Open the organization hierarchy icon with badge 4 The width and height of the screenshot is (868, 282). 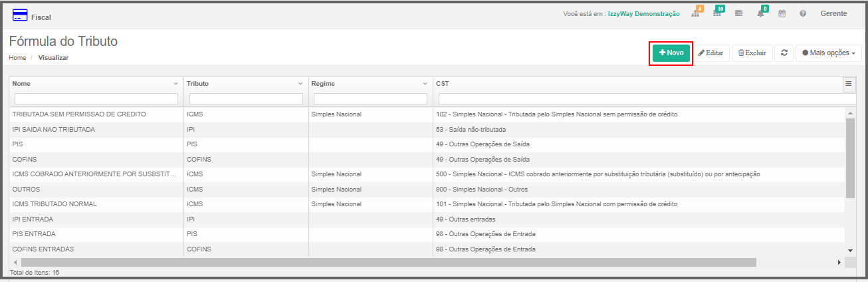tap(696, 13)
